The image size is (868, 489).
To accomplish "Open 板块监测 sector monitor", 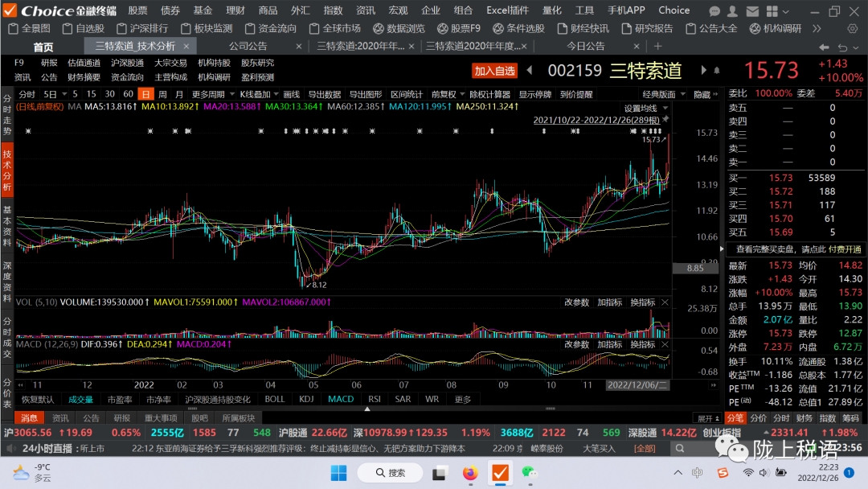I will point(207,28).
